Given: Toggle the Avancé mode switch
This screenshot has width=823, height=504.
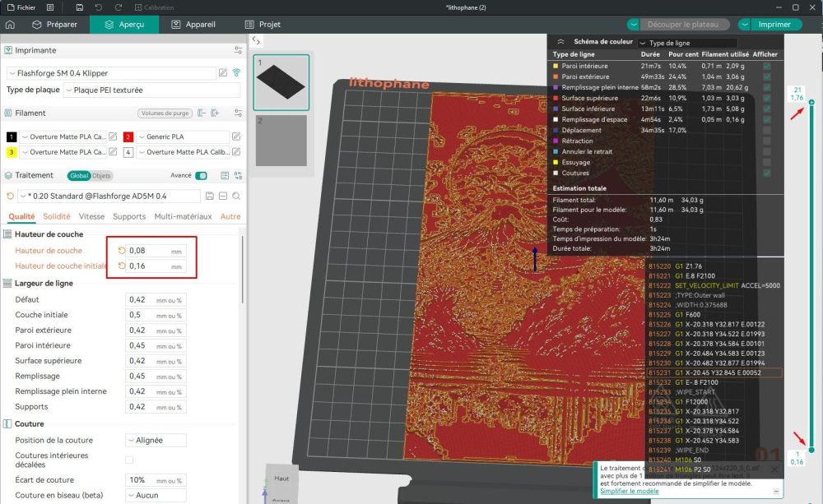Looking at the screenshot, I should (x=201, y=175).
